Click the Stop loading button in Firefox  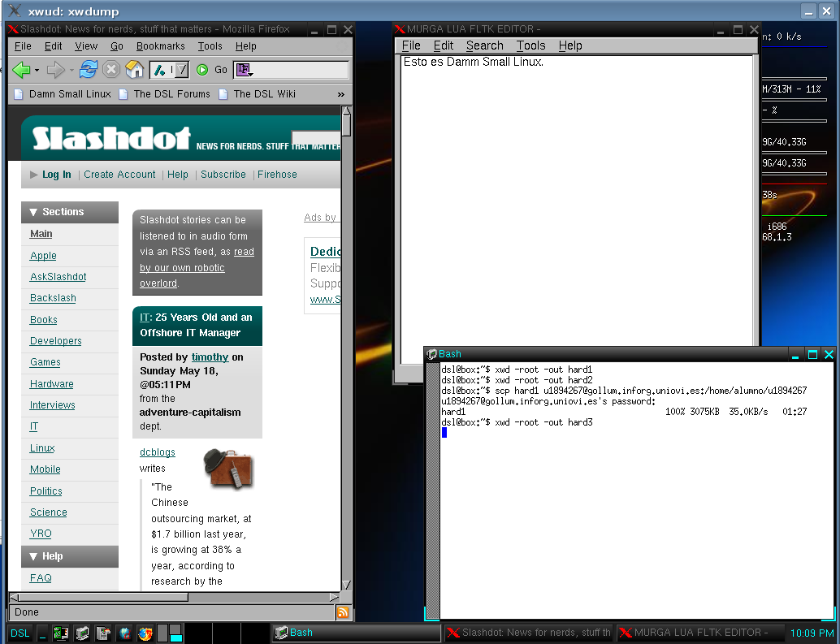tap(111, 70)
